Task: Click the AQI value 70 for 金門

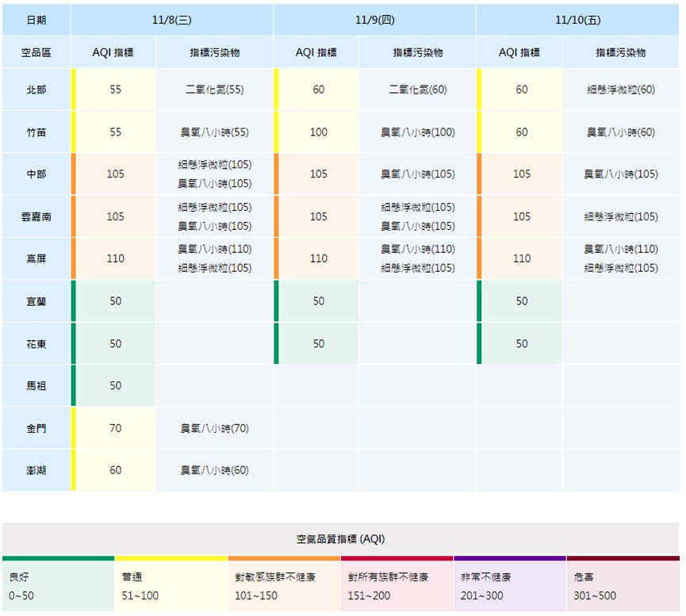Action: (x=116, y=428)
